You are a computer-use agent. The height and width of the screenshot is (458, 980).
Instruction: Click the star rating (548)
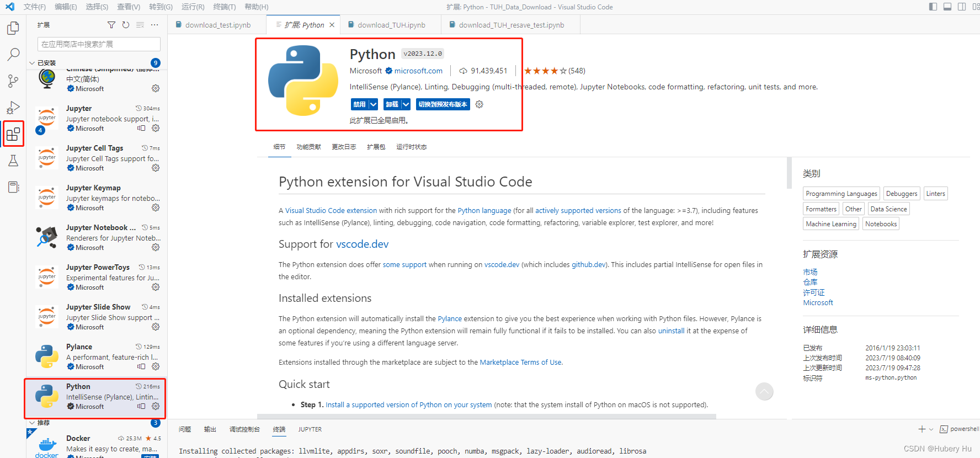(555, 71)
